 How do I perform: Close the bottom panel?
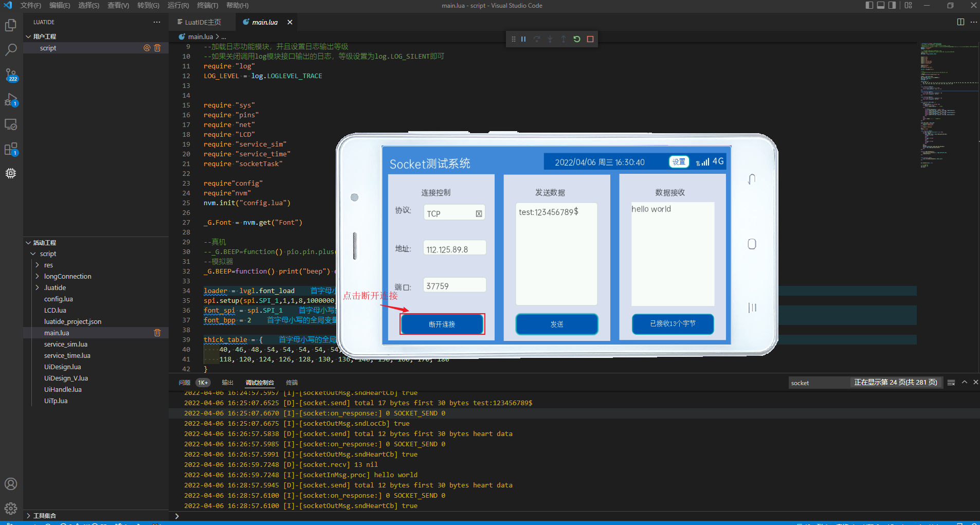click(975, 382)
